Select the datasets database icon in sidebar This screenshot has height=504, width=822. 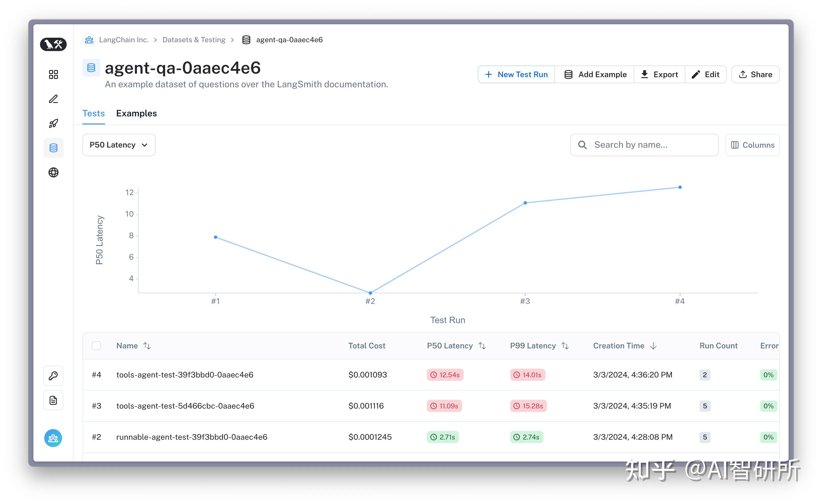click(53, 148)
